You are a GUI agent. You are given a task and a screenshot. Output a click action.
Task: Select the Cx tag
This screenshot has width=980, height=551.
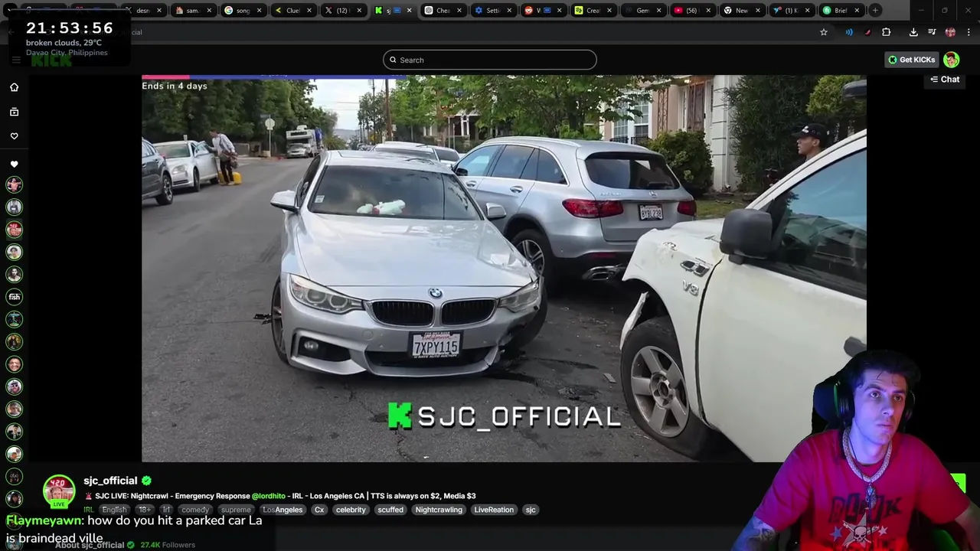coord(319,510)
